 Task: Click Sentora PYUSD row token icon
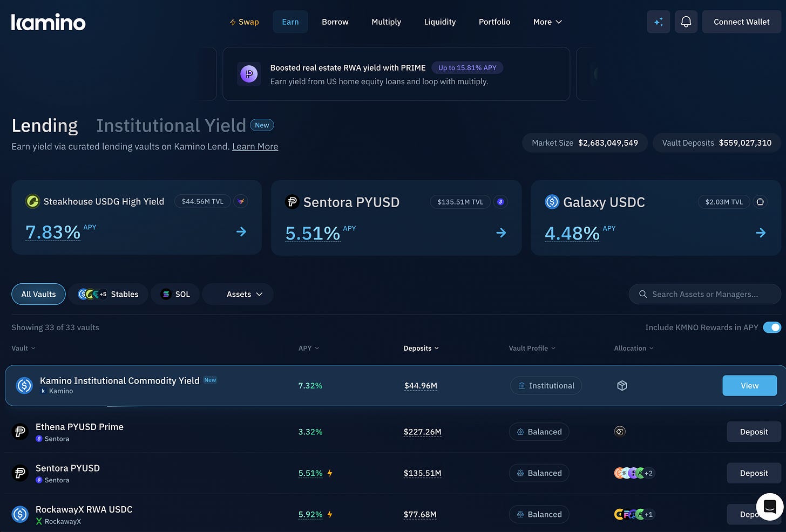(20, 473)
